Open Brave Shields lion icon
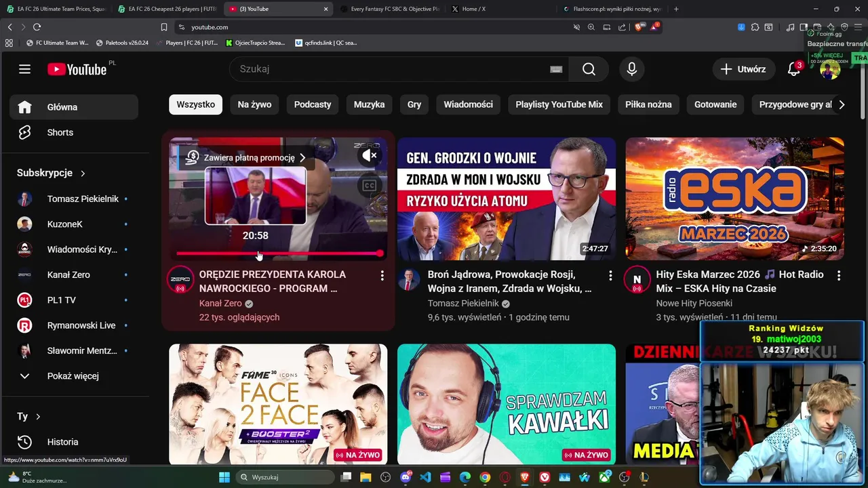This screenshot has width=868, height=488. click(639, 27)
